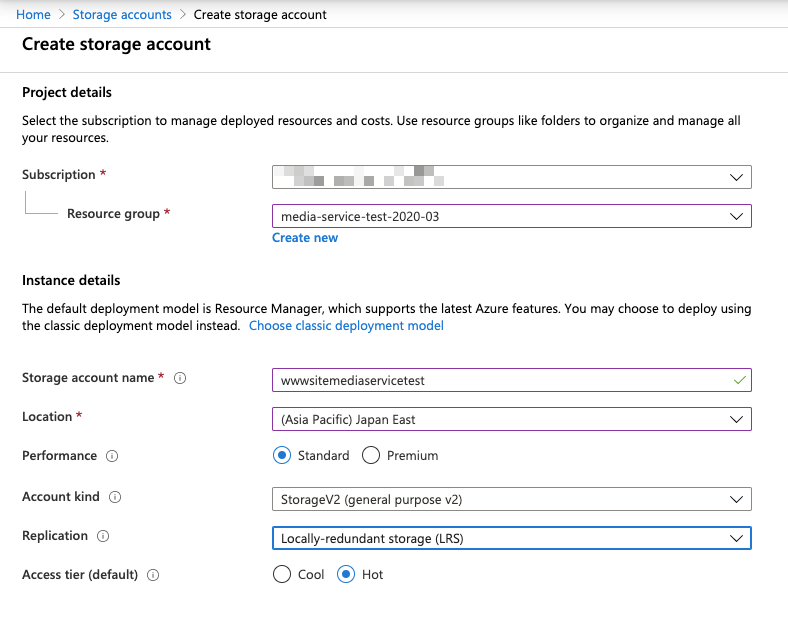This screenshot has height=640, width=788.
Task: Click info icon beside Storage account name
Action: (180, 379)
